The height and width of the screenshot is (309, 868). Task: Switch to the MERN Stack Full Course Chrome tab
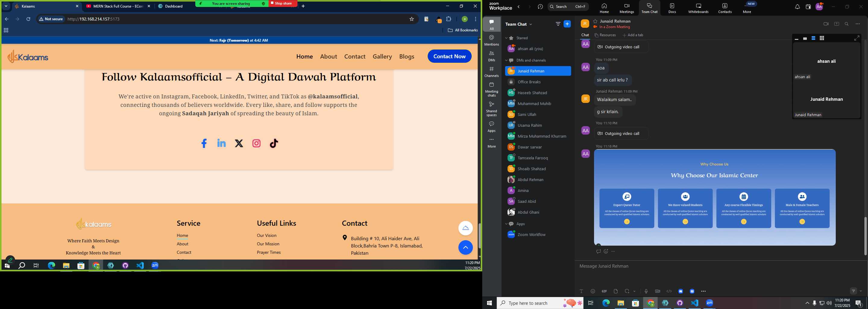(x=118, y=6)
